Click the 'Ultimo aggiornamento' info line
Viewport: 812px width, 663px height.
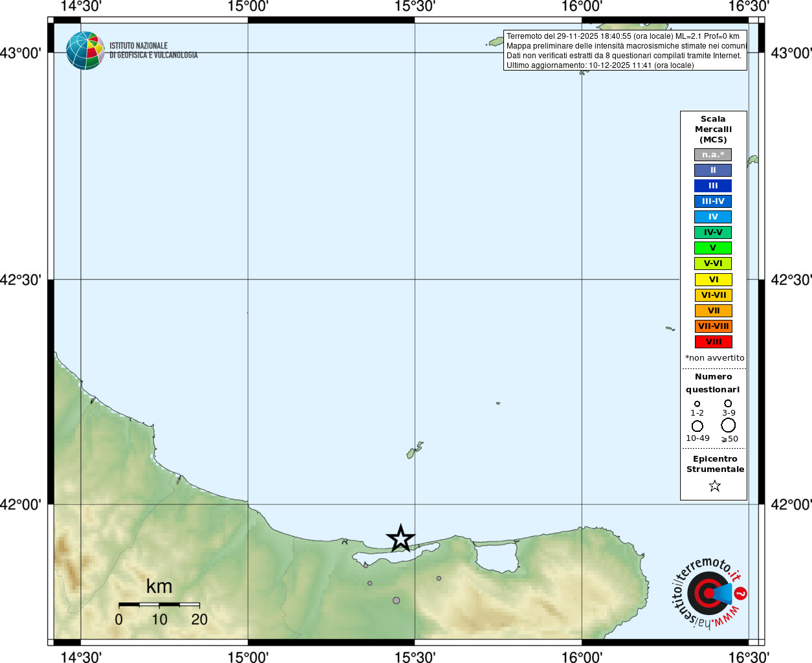coord(600,65)
